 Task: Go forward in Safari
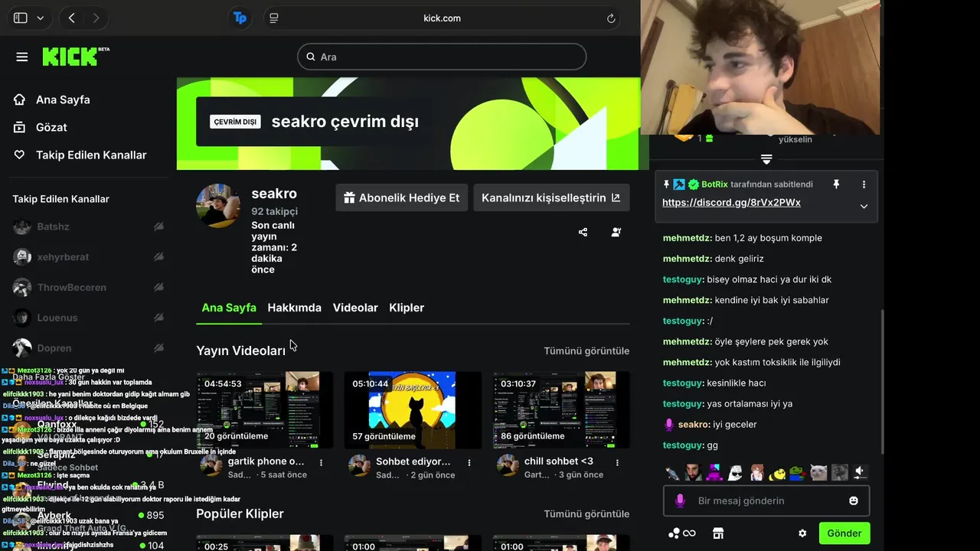click(96, 18)
